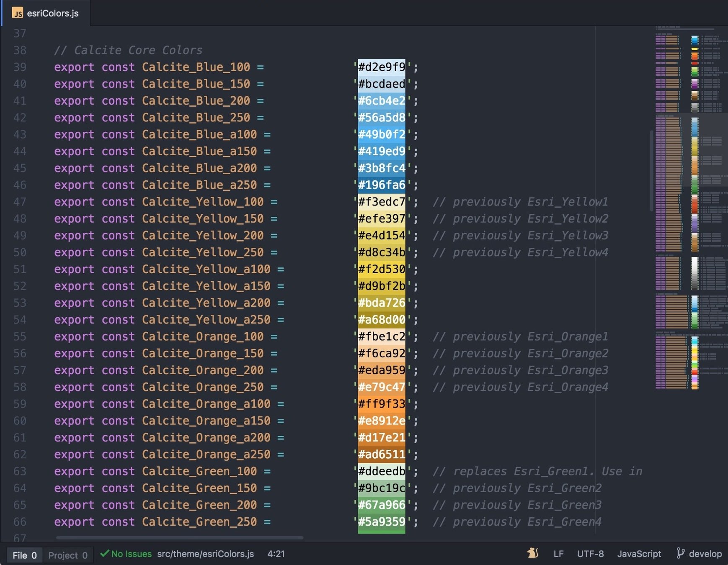Click comment 'previously Esri_Yellow4'
This screenshot has width=728, height=565.
tap(530, 252)
